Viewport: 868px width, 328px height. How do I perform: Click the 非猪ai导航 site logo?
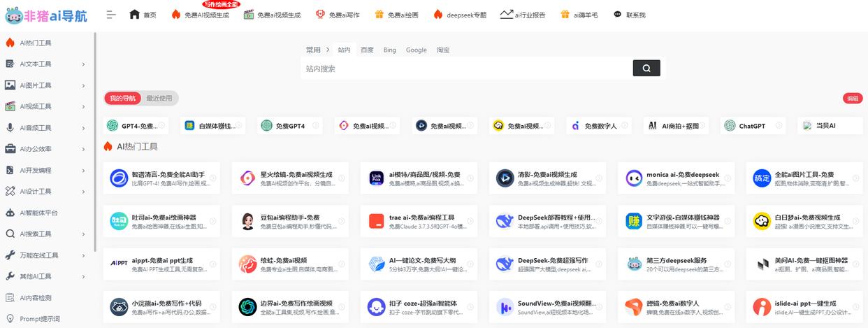point(47,15)
